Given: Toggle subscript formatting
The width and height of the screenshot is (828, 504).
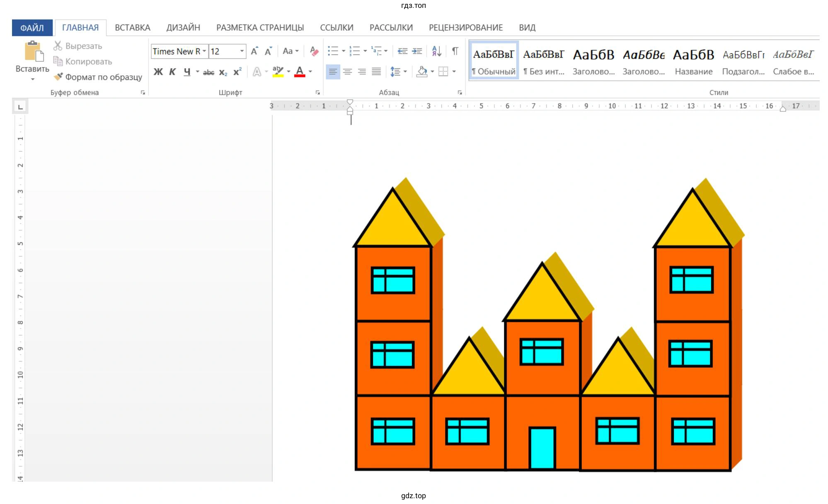Looking at the screenshot, I should tap(223, 72).
